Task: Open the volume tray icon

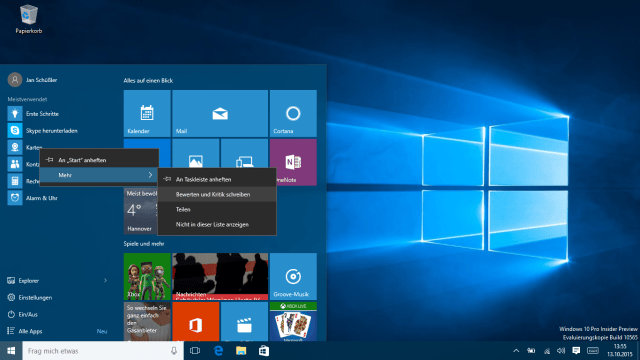Action: [561, 351]
